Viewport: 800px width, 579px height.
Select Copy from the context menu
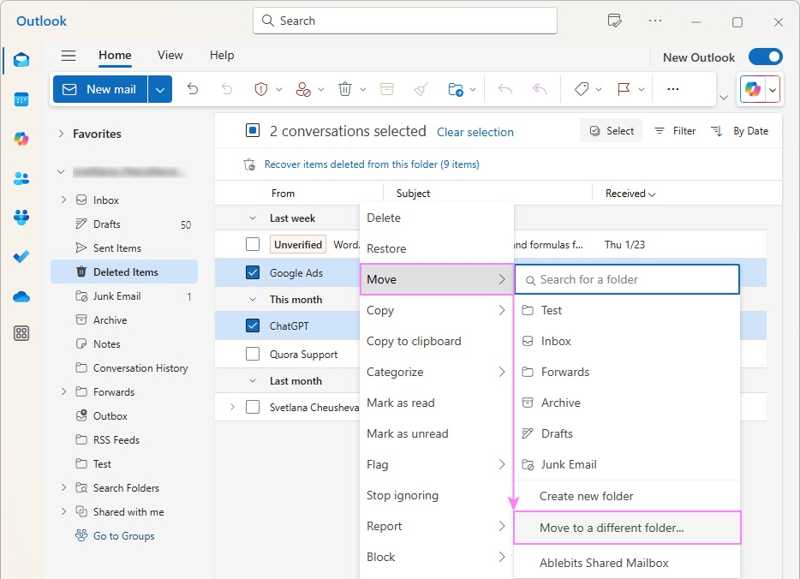tap(380, 310)
